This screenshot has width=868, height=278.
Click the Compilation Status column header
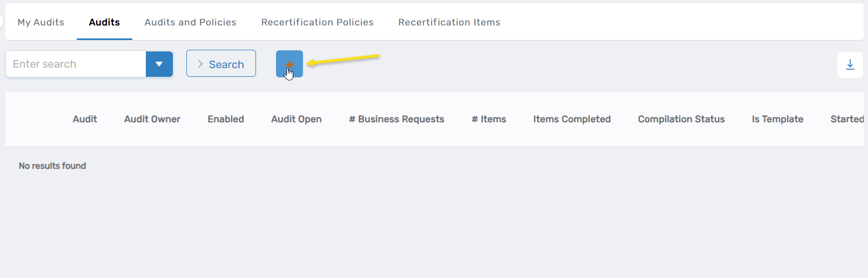681,119
